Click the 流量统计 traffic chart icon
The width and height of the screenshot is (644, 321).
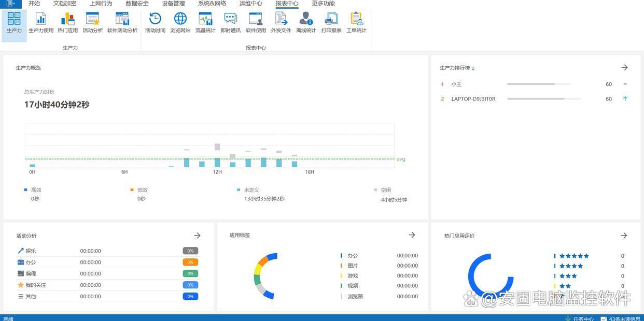205,23
